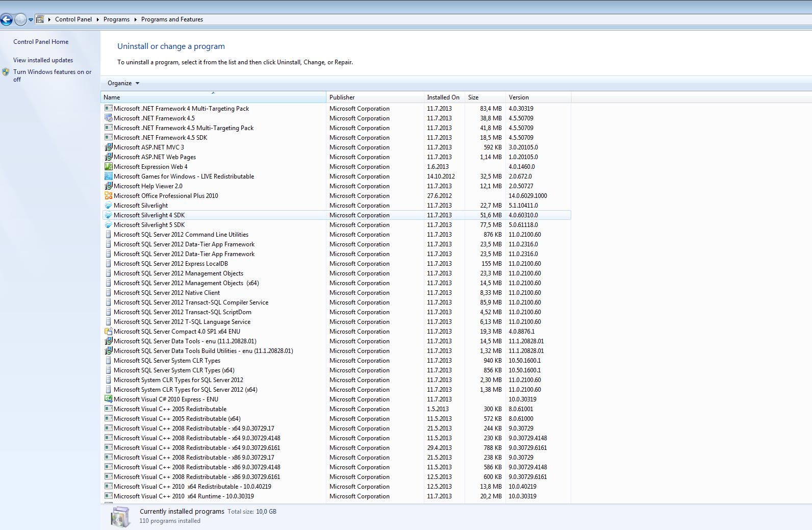Click the SQL Server 2012 Native Client icon

(108, 292)
